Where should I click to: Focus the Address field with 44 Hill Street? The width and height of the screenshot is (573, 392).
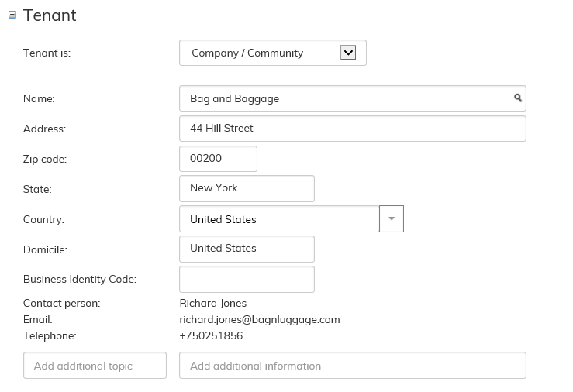pyautogui.click(x=352, y=129)
